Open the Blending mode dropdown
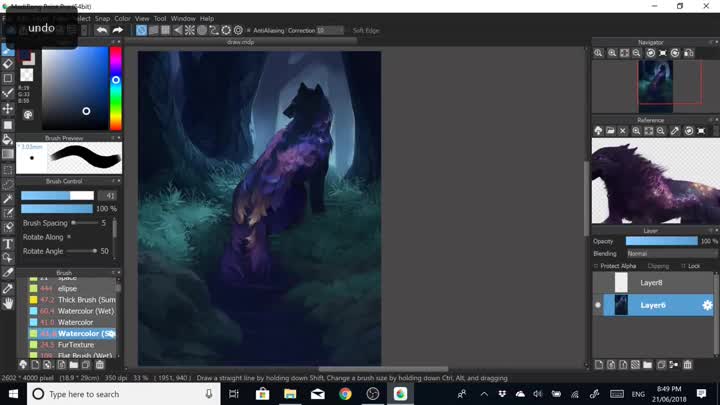 click(x=671, y=253)
